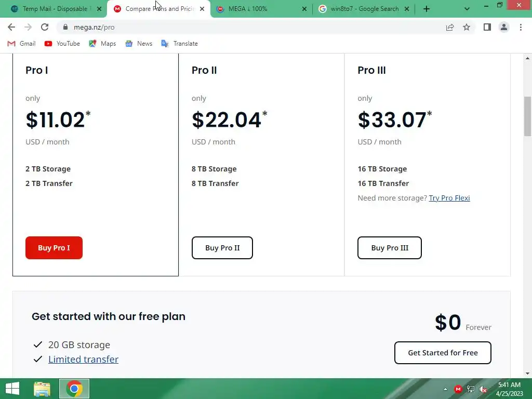The width and height of the screenshot is (532, 399).
Task: Click the share page icon
Action: tap(450, 27)
